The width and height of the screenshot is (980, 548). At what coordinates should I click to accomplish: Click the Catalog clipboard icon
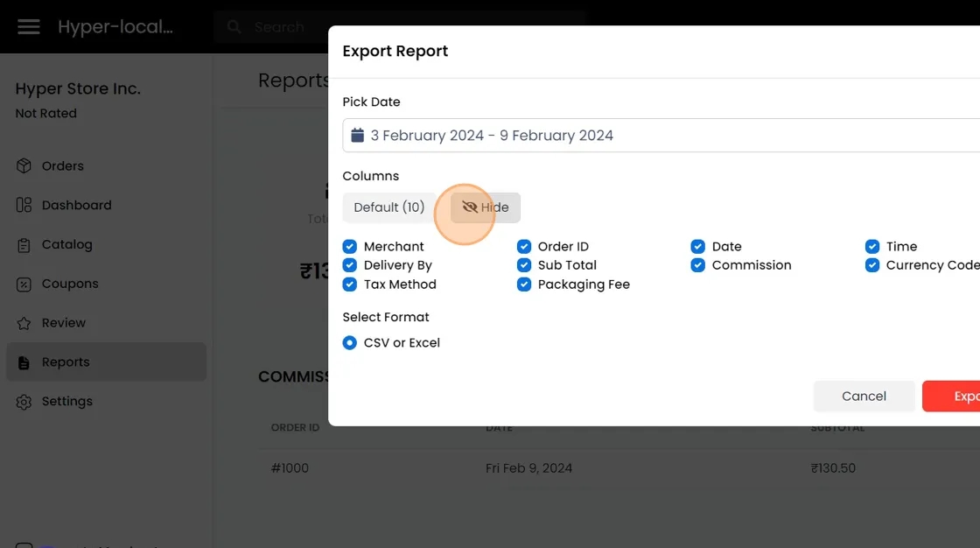(x=24, y=245)
